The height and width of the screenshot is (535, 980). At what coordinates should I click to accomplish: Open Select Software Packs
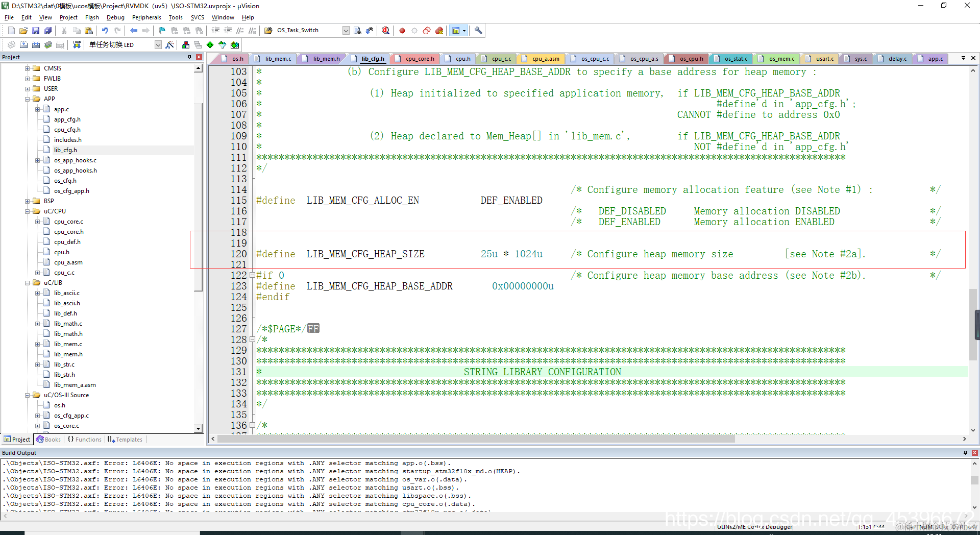(x=223, y=45)
